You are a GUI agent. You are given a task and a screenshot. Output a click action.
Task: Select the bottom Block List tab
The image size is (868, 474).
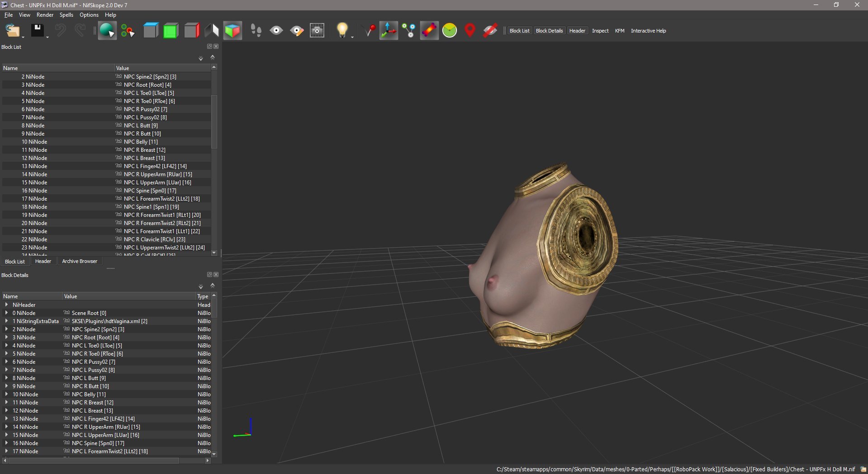point(15,262)
